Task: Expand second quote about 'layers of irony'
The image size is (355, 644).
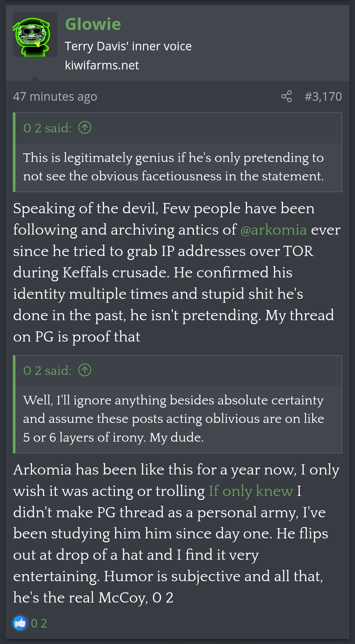Action: point(173,419)
